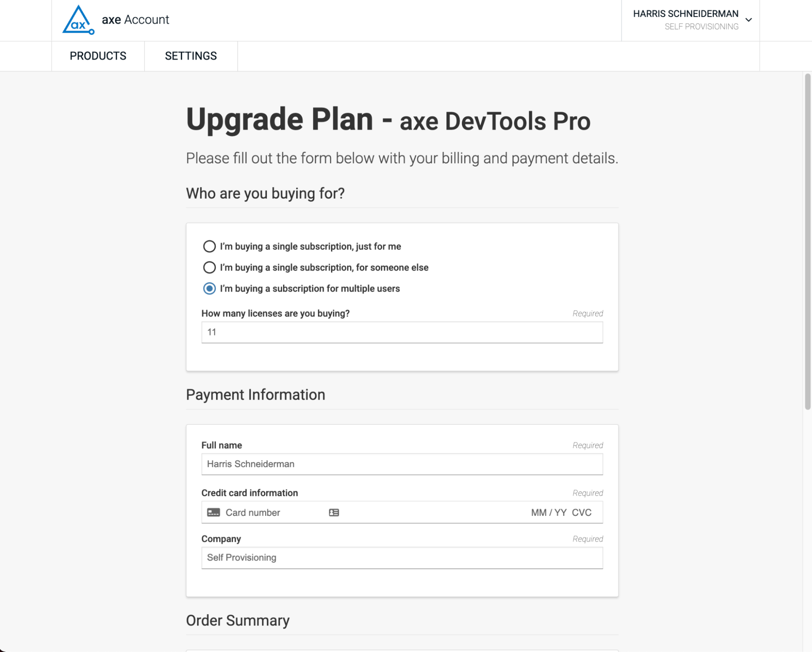Click the license quantity field showing 11
812x652 pixels.
click(402, 332)
